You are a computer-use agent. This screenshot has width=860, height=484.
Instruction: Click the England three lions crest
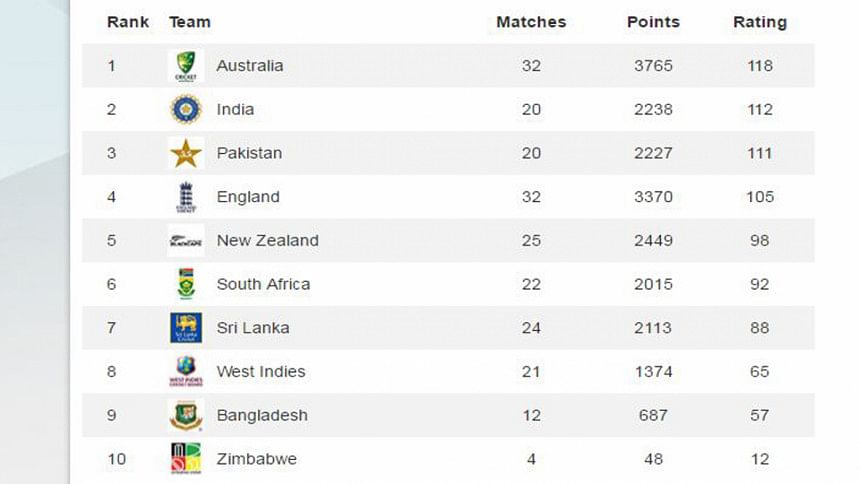(186, 197)
